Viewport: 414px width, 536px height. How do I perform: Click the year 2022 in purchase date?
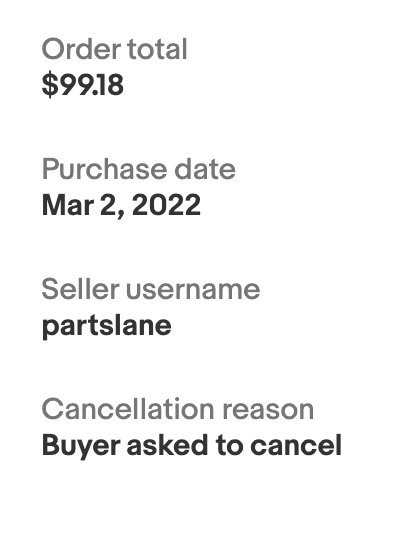coord(166,205)
